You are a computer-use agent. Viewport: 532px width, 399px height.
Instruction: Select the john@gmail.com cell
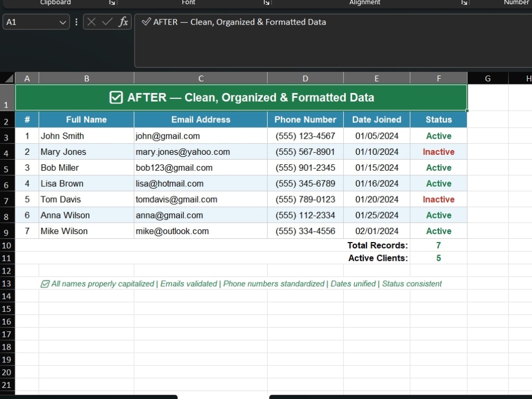(x=201, y=136)
